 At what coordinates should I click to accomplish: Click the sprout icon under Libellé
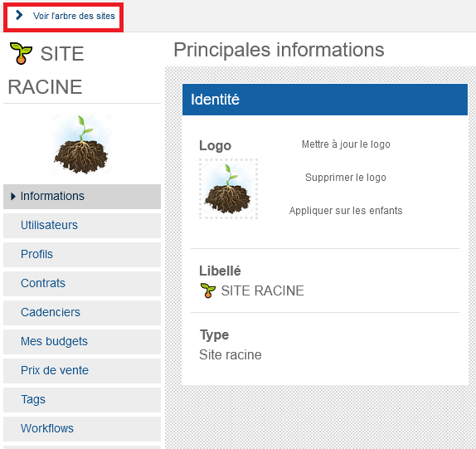[x=208, y=290]
